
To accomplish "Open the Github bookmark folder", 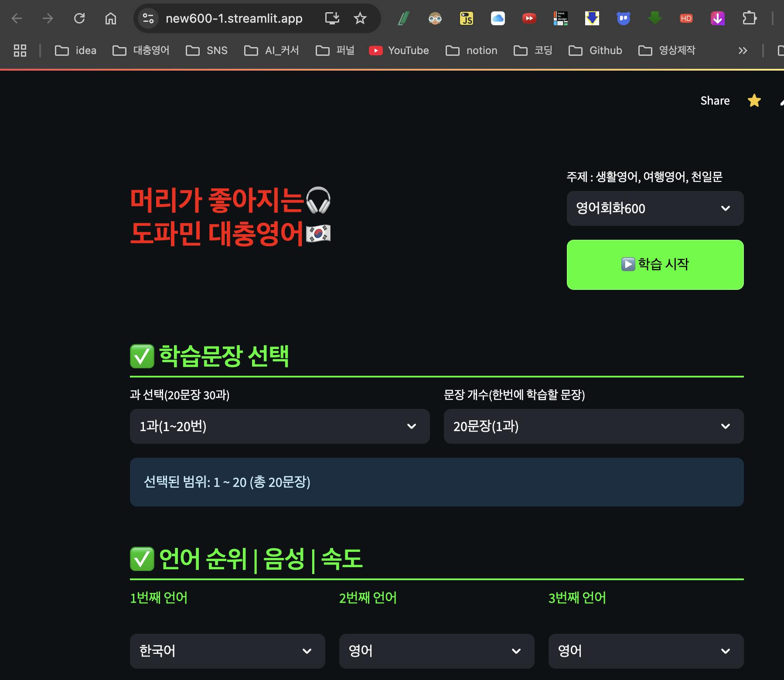I will pos(595,51).
